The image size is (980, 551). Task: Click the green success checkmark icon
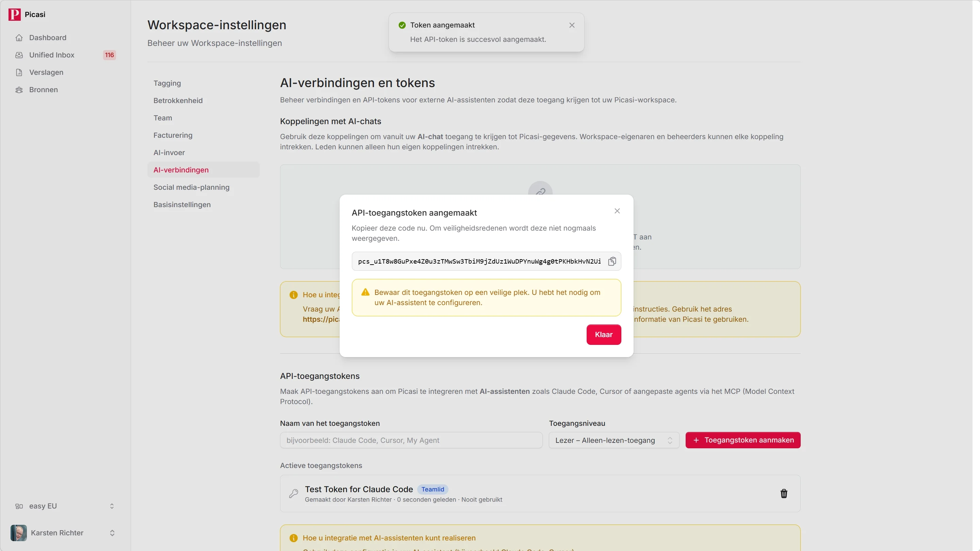(x=402, y=25)
